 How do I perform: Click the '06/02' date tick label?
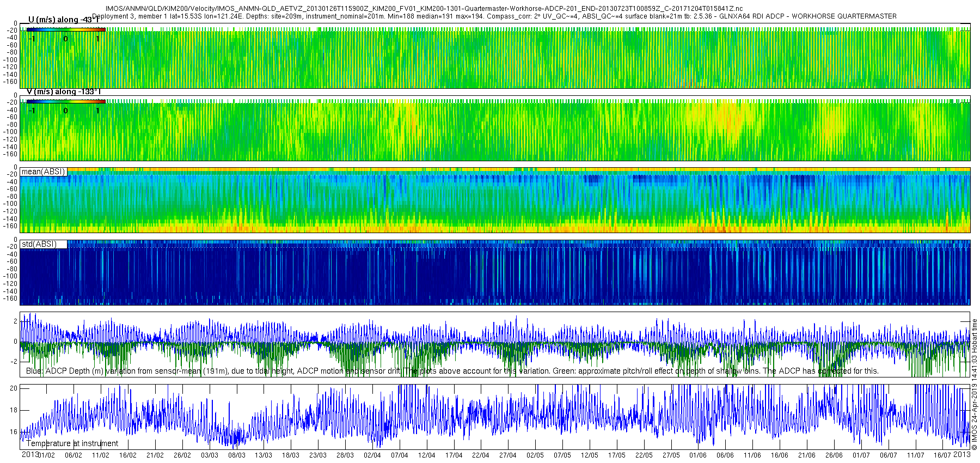73,455
